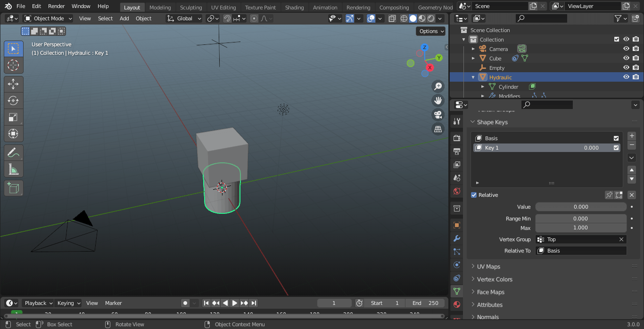The width and height of the screenshot is (644, 329).
Task: Open the Object menu
Action: (143, 18)
